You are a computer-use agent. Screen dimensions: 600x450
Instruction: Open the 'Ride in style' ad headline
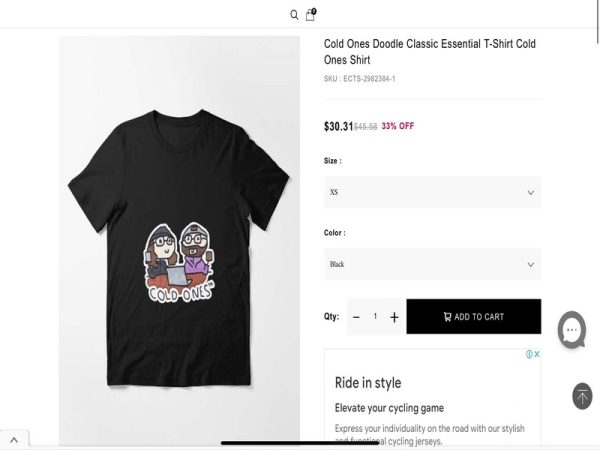(x=368, y=382)
